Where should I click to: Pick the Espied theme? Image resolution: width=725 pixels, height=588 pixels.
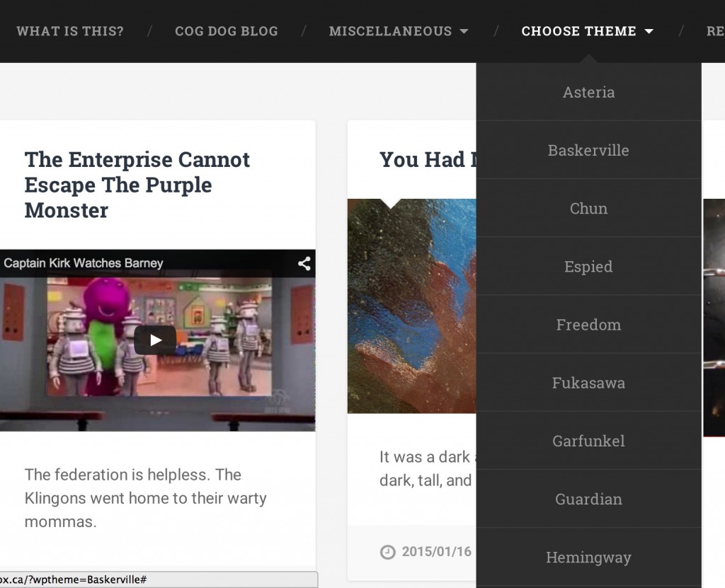[588, 267]
